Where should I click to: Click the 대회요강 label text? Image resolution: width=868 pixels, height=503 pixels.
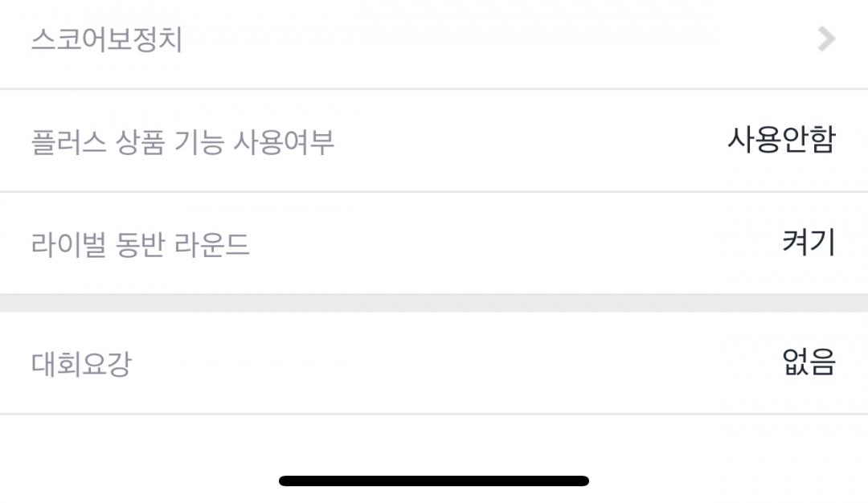point(80,364)
